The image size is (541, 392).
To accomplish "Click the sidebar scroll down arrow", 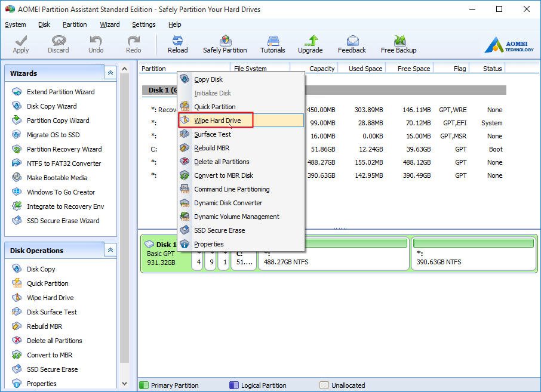I will coord(125,384).
